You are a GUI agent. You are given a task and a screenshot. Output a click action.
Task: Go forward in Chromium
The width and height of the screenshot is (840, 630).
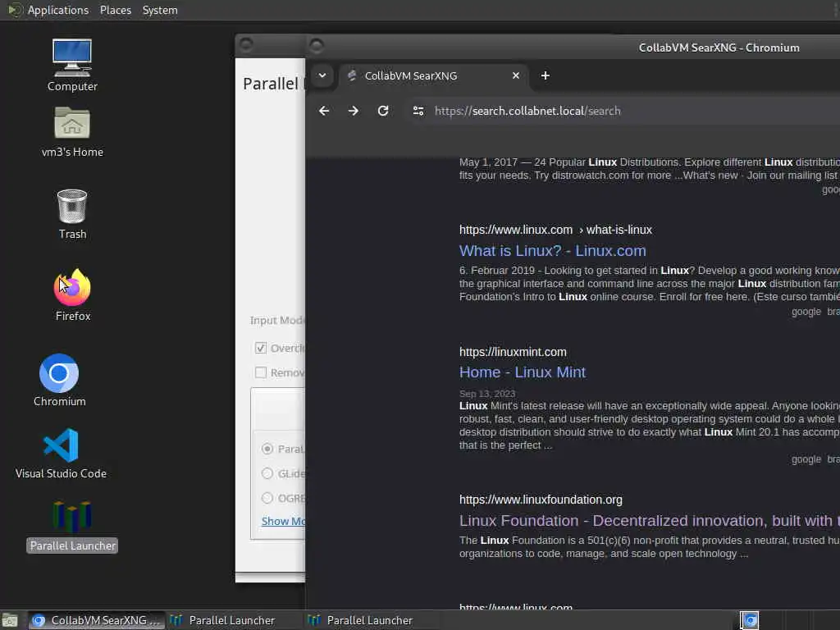(x=353, y=111)
